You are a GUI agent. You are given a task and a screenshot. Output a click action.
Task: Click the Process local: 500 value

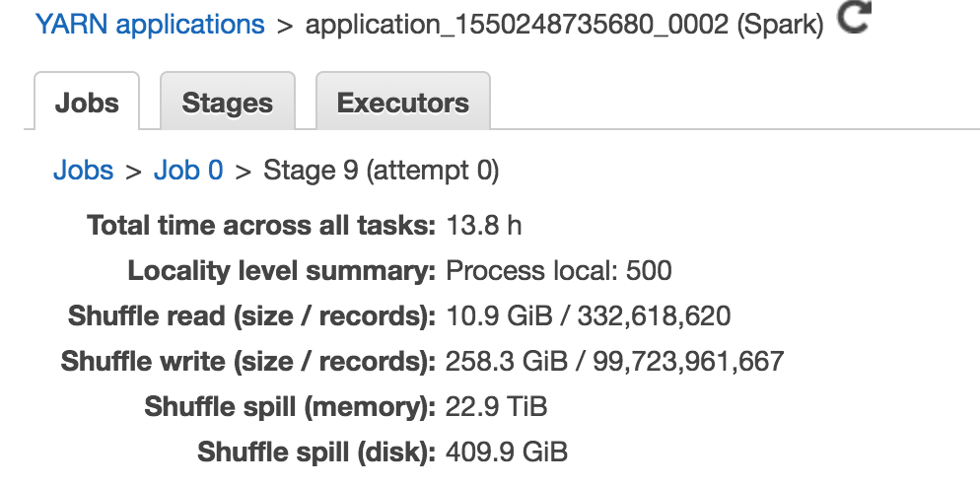point(559,271)
